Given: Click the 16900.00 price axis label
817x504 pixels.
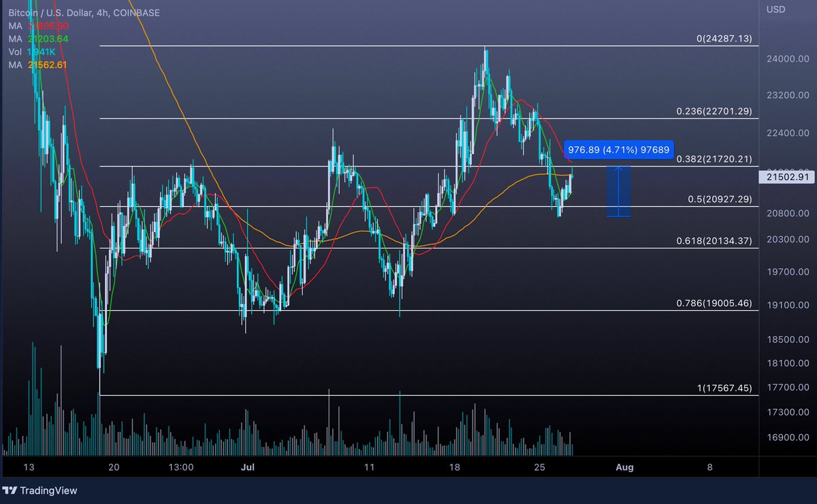Looking at the screenshot, I should point(787,437).
